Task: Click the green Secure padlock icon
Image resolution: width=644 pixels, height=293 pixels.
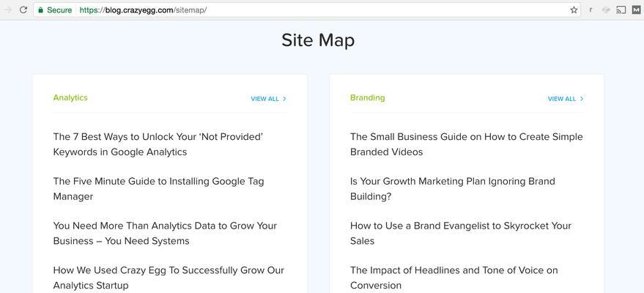Action: click(x=40, y=10)
